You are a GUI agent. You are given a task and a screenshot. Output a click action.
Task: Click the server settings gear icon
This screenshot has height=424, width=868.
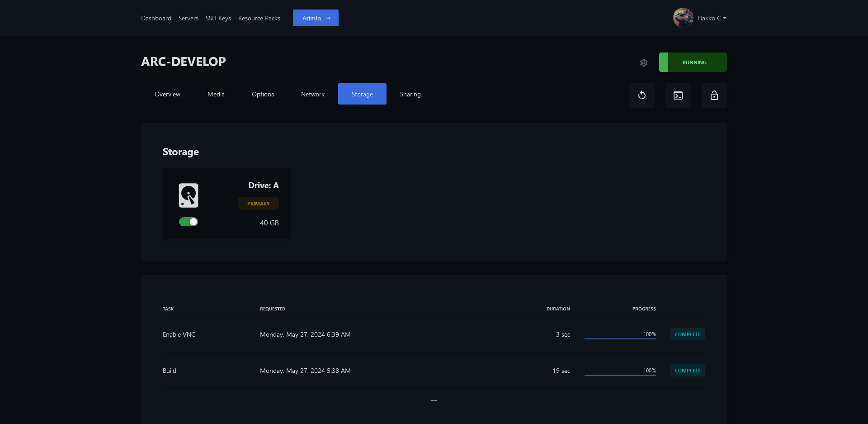[x=644, y=63]
